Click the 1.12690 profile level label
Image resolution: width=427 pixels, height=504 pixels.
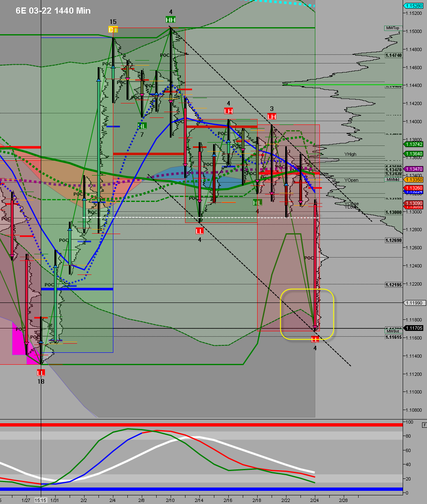393,240
